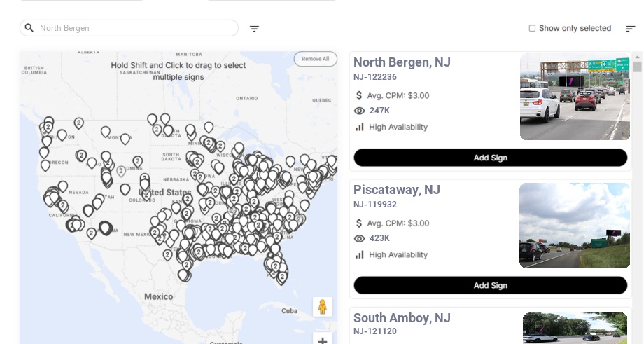Click the Remove All button on map
The height and width of the screenshot is (344, 644).
[315, 59]
